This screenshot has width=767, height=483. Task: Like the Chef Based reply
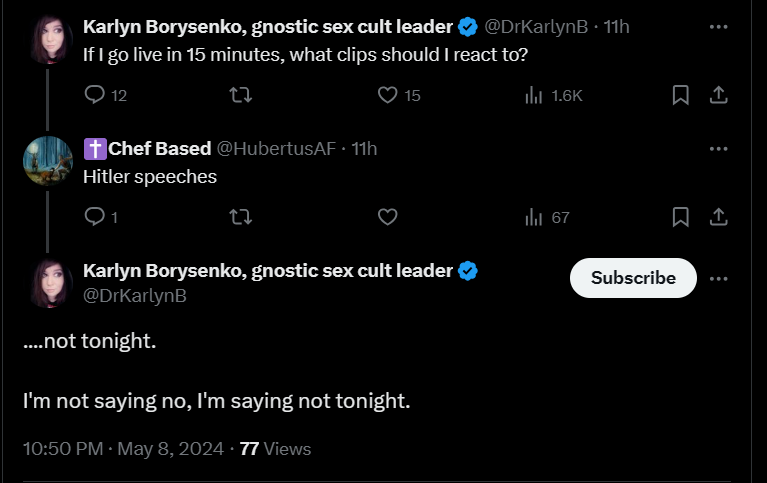click(x=387, y=217)
